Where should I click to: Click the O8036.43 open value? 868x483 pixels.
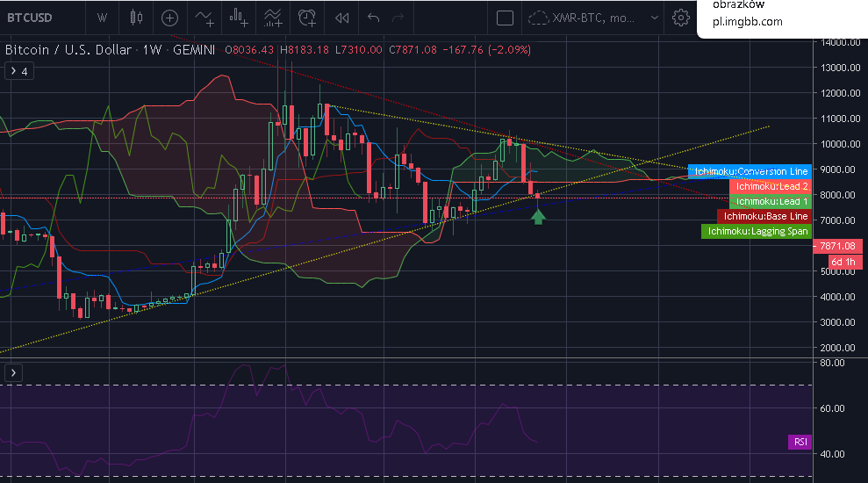tap(249, 50)
